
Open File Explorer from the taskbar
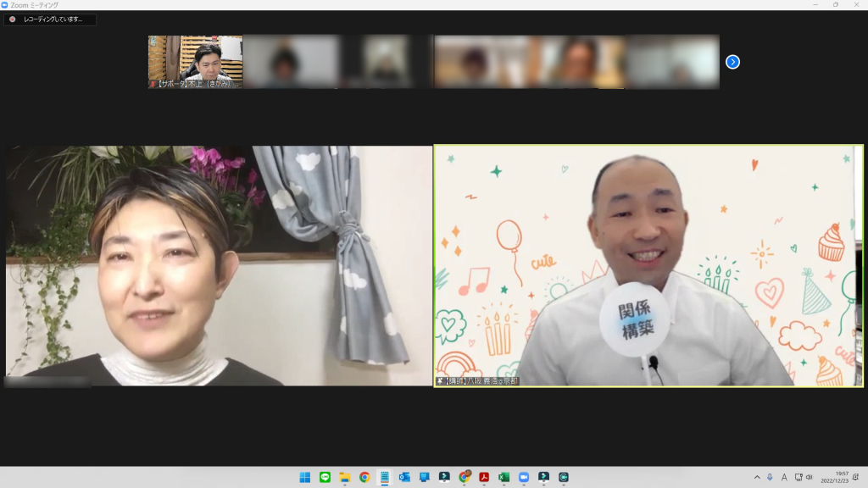coord(344,477)
